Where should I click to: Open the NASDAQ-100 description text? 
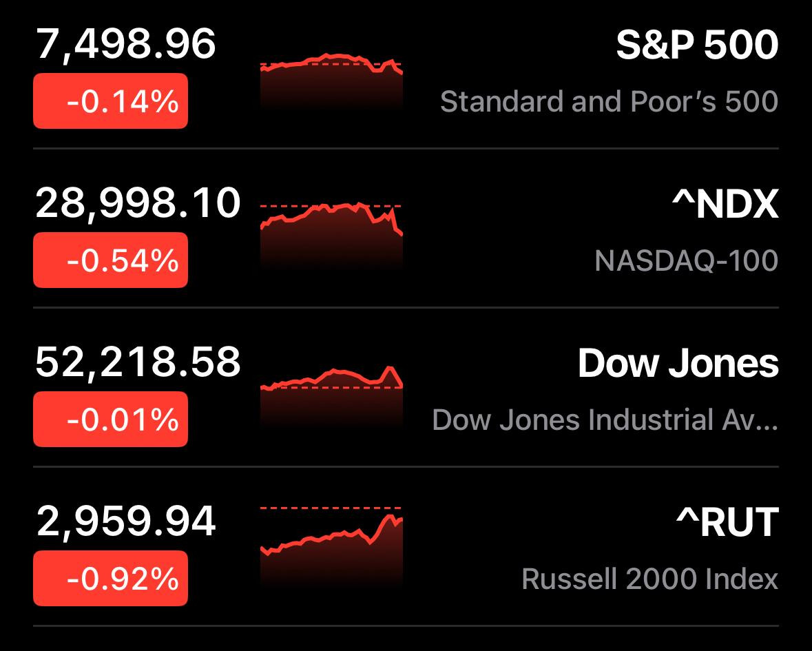point(687,260)
